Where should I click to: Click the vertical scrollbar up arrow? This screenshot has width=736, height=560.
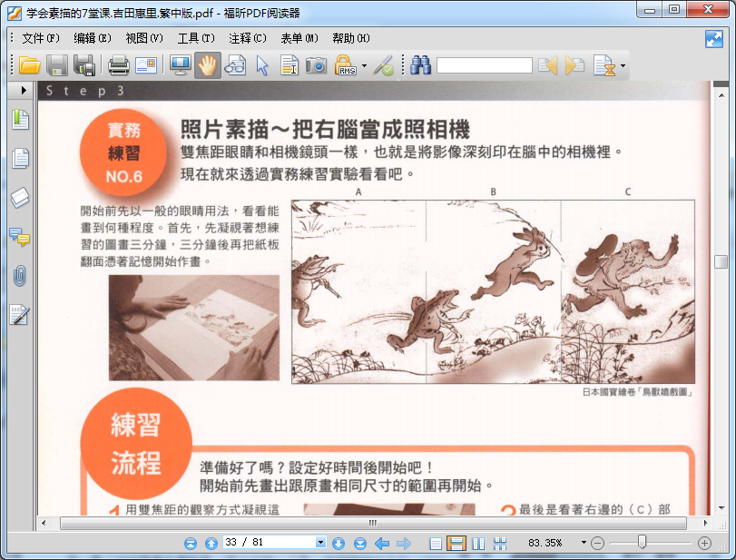click(721, 95)
